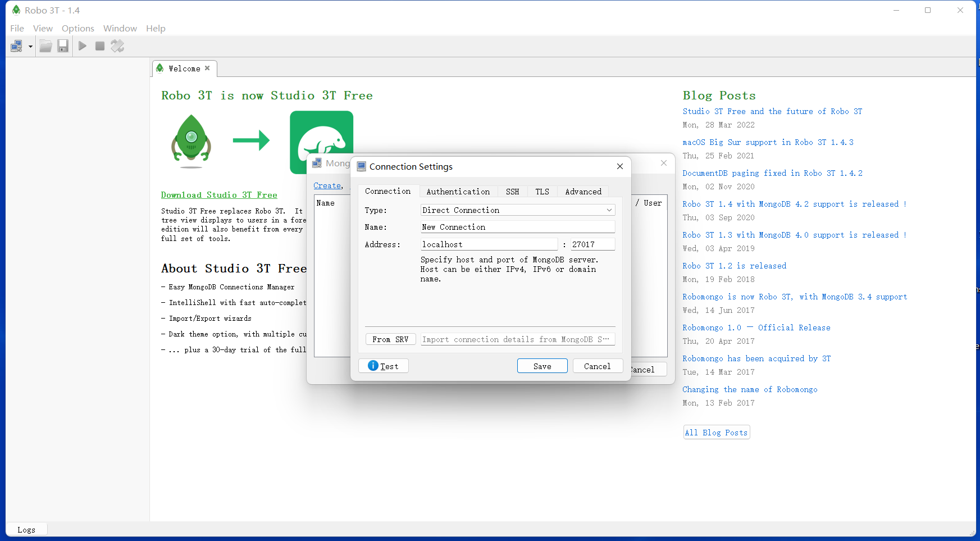The image size is (980, 541).
Task: Minimize the Robo 3T window
Action: pos(896,10)
